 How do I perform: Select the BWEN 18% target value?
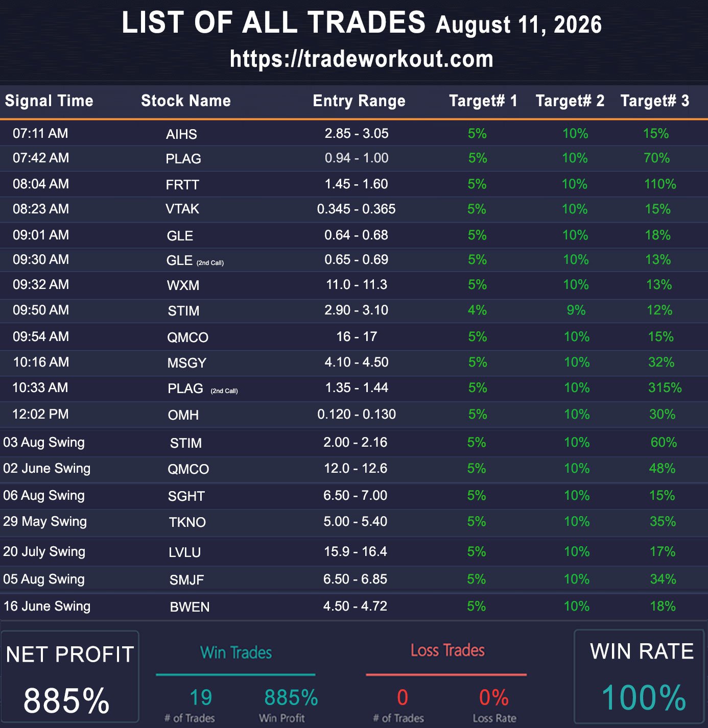(x=663, y=606)
